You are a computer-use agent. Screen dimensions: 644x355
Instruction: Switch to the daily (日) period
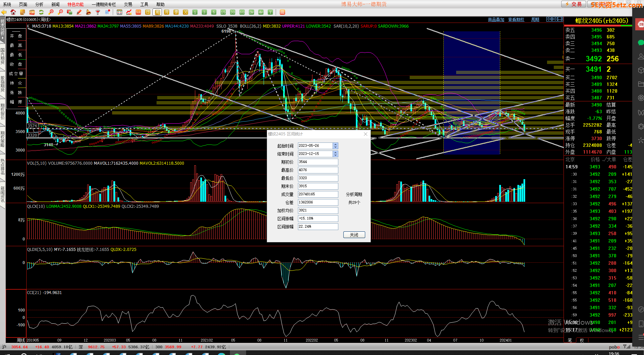point(148,12)
